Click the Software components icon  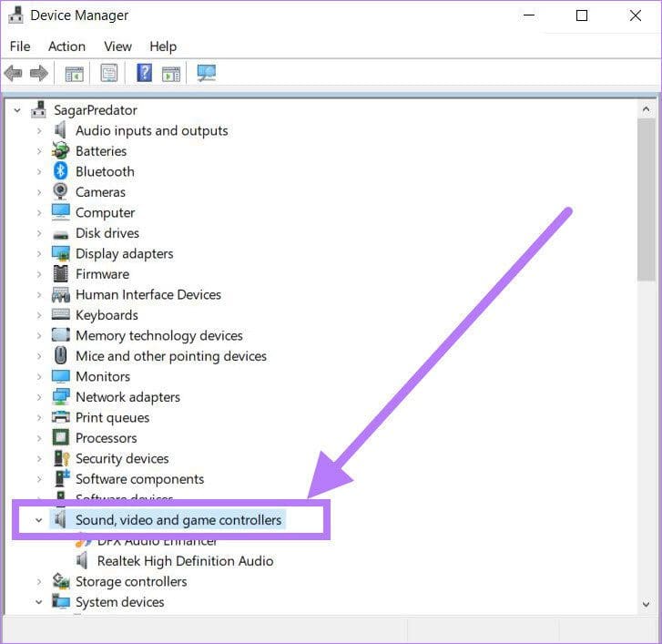62,478
